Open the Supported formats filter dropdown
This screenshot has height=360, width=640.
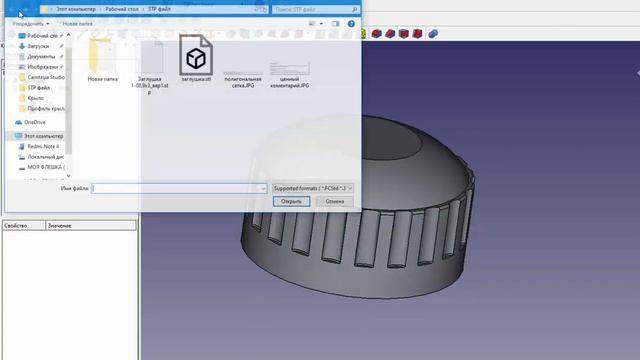(313, 188)
